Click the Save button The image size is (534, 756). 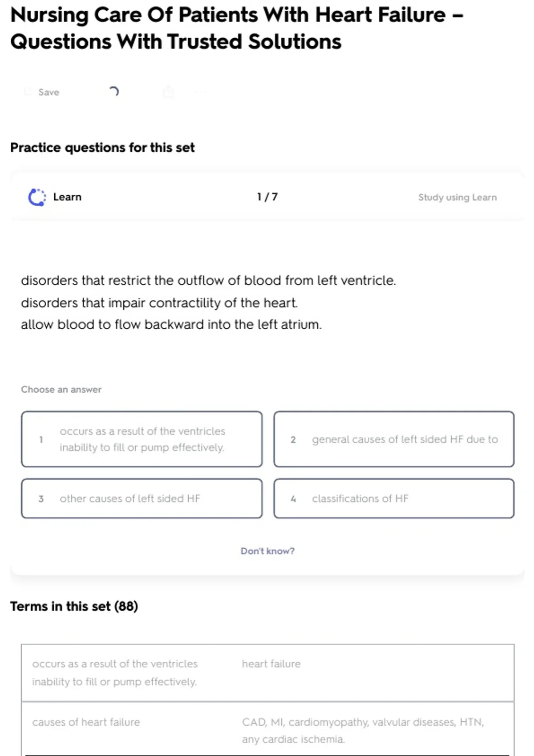(x=48, y=92)
